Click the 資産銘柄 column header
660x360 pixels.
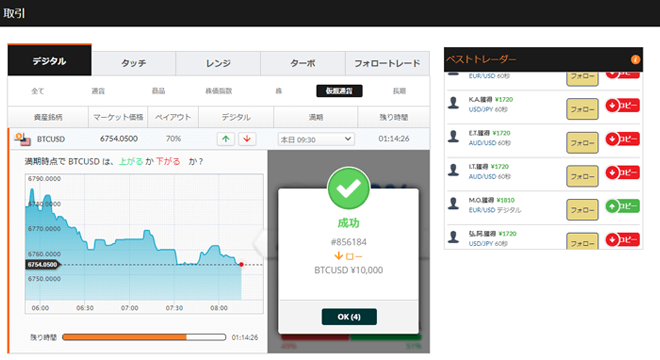pyautogui.click(x=48, y=117)
